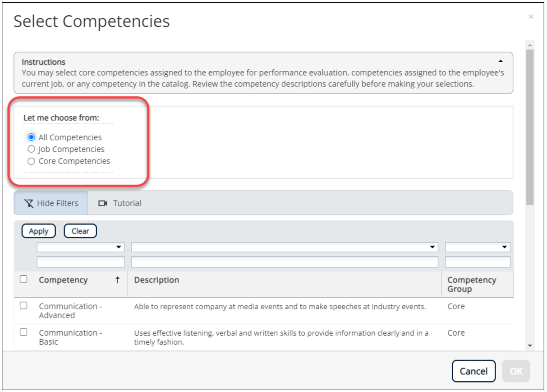The height and width of the screenshot is (392, 547).
Task: Click the Cancel button
Action: click(x=473, y=371)
